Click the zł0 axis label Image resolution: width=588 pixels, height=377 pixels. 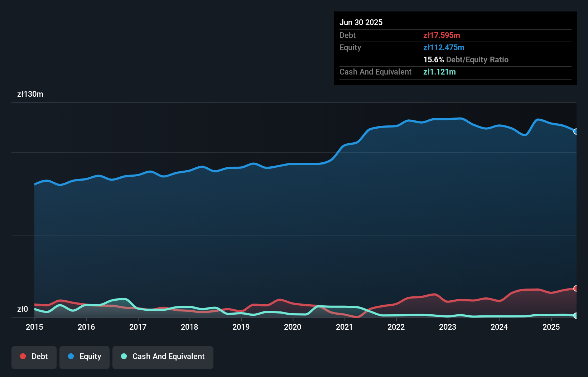tap(23, 309)
